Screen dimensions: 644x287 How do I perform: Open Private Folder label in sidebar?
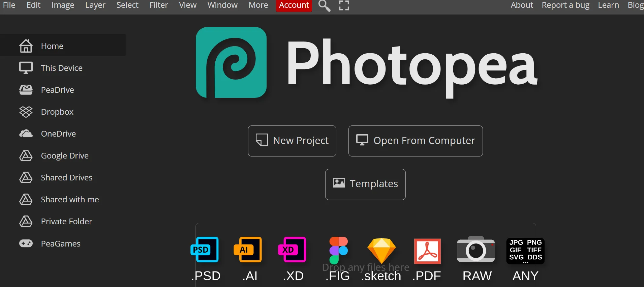click(67, 222)
